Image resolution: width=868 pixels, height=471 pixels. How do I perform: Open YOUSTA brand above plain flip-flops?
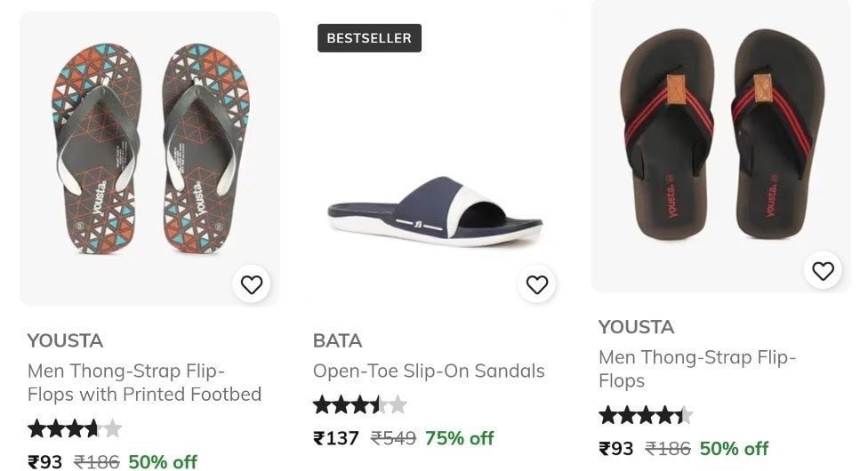636,326
